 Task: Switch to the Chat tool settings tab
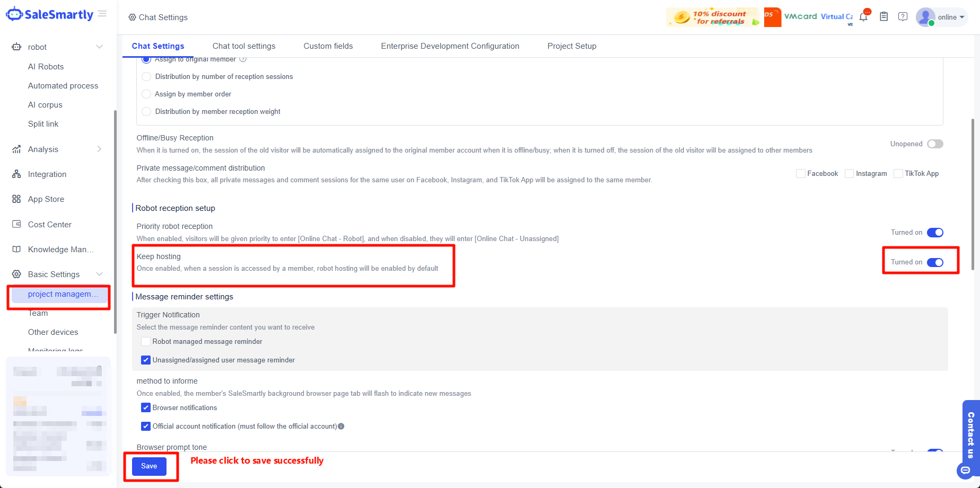tap(244, 46)
